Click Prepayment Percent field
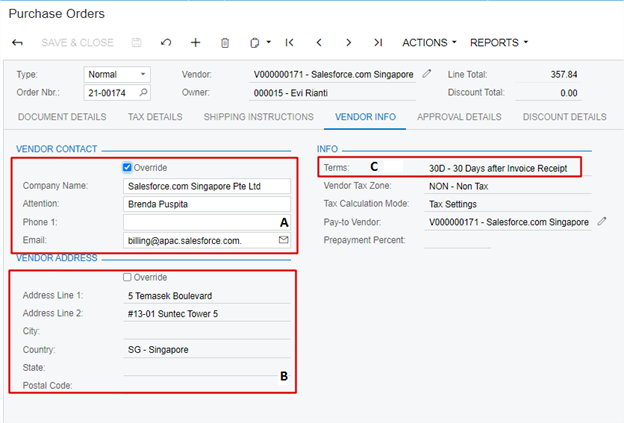Image resolution: width=624 pixels, height=423 pixels. click(458, 240)
